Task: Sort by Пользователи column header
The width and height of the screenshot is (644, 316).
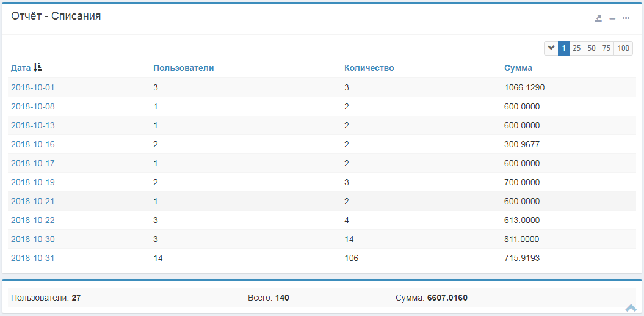Action: click(x=183, y=68)
